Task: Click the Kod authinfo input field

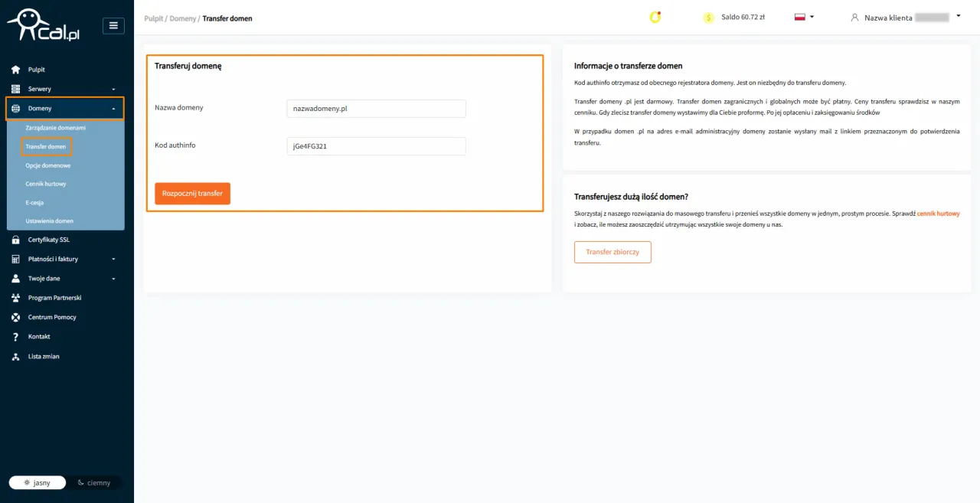Action: coord(376,146)
